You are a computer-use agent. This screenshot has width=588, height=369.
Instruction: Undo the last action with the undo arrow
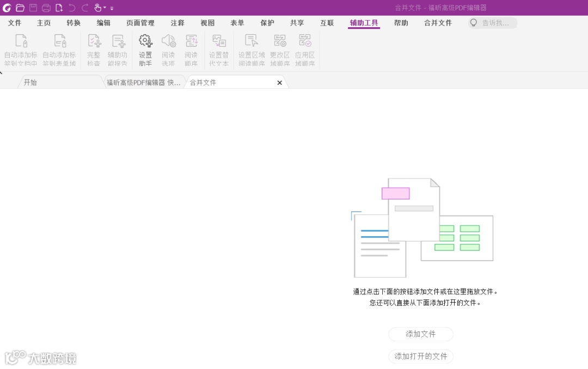(72, 8)
